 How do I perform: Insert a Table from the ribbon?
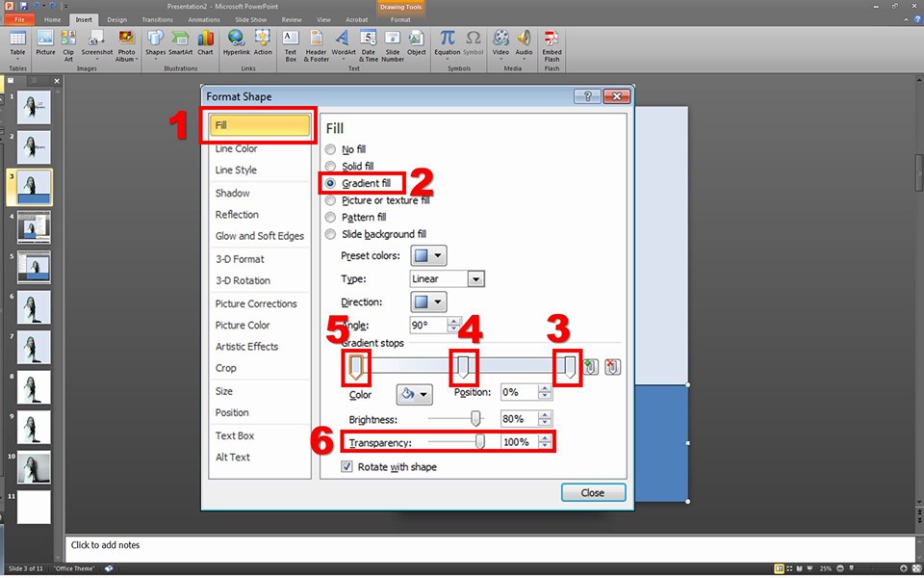click(17, 42)
